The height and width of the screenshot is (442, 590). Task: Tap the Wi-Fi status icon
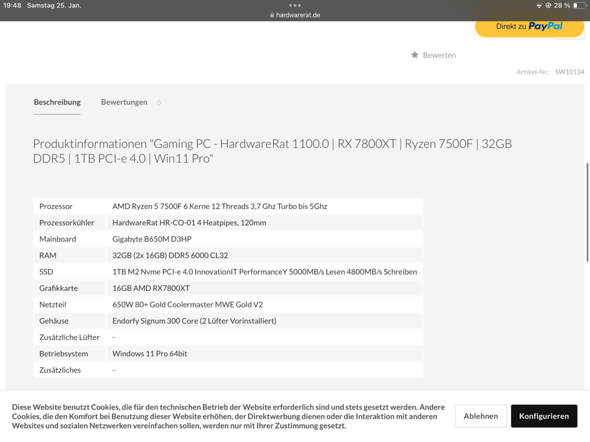point(539,6)
